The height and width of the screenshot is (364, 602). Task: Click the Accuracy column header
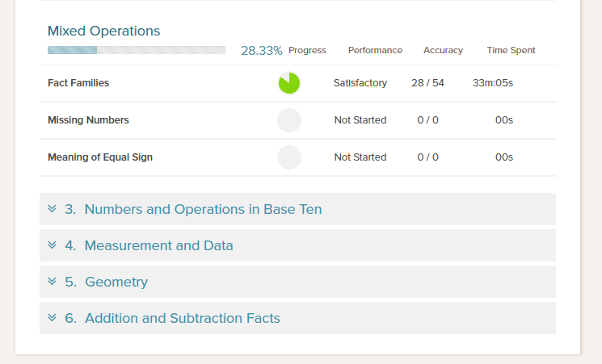[443, 50]
